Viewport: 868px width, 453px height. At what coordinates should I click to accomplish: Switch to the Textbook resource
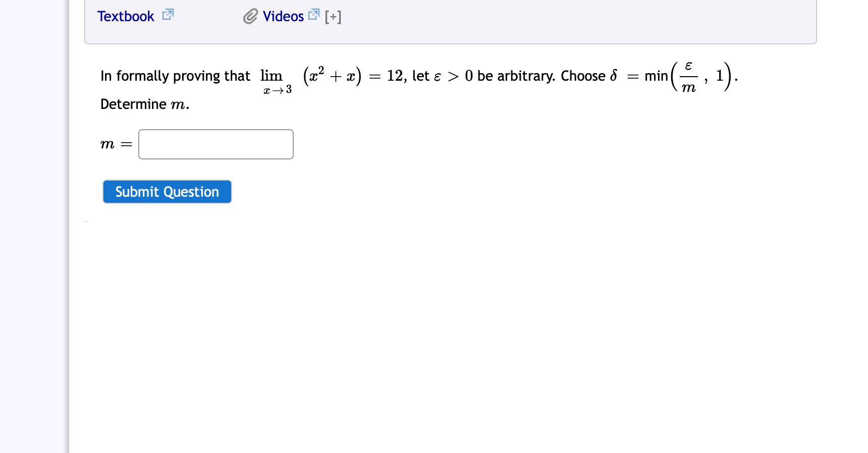point(126,16)
